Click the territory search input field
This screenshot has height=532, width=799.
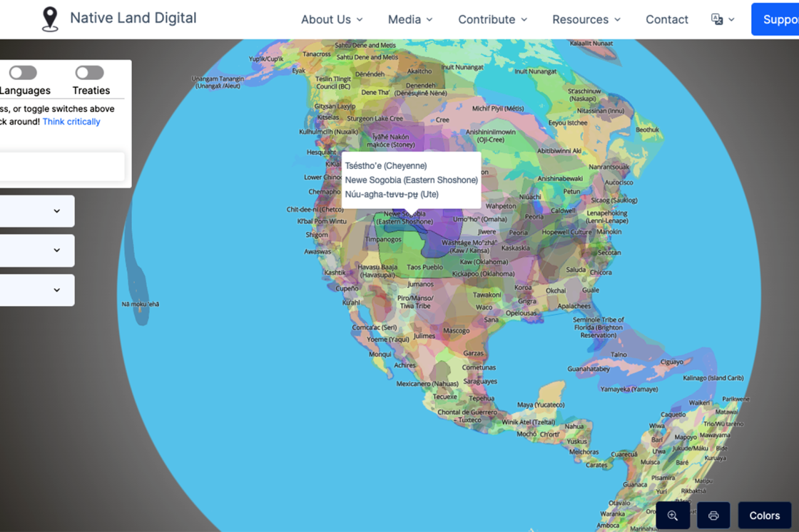click(x=61, y=166)
